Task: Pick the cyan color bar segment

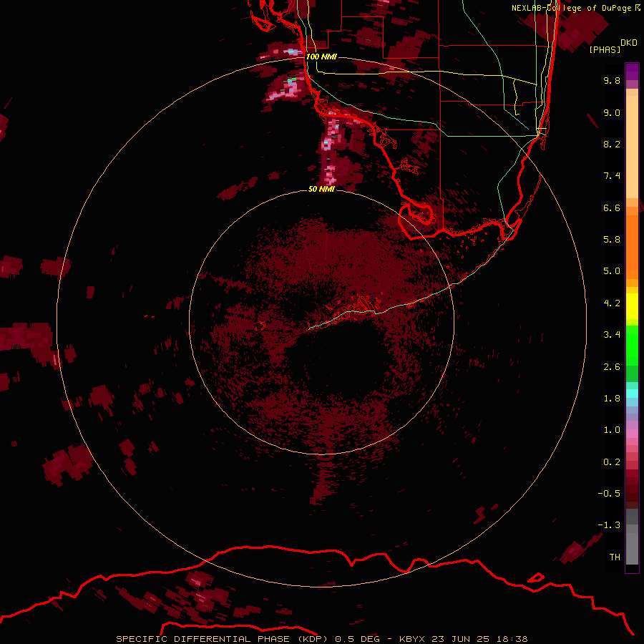Action: point(632,394)
